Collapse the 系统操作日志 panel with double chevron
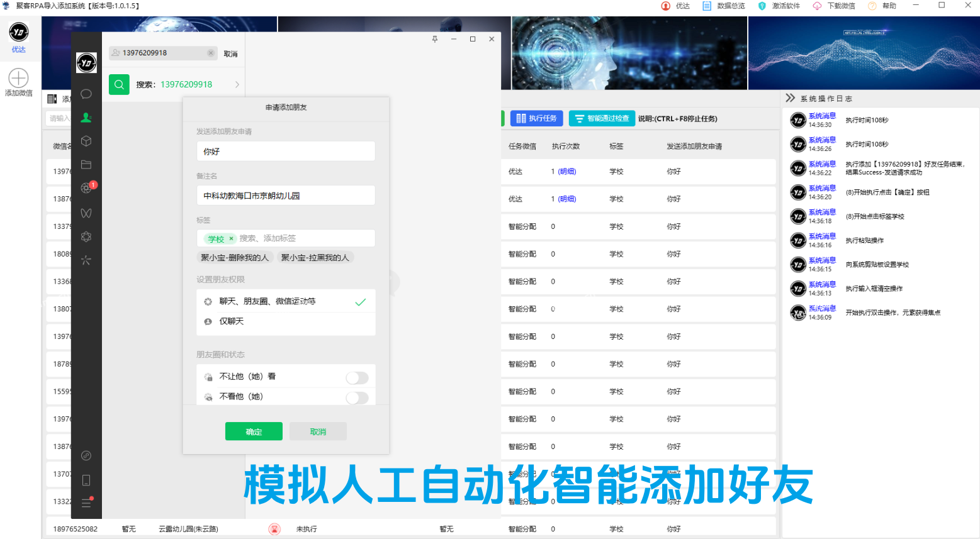The width and height of the screenshot is (980, 539). (x=790, y=98)
